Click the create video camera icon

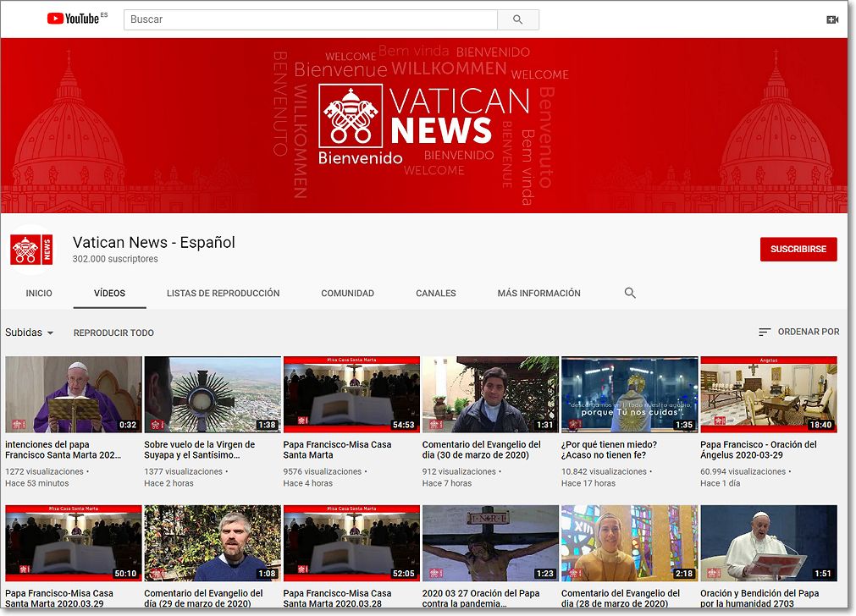pos(832,19)
